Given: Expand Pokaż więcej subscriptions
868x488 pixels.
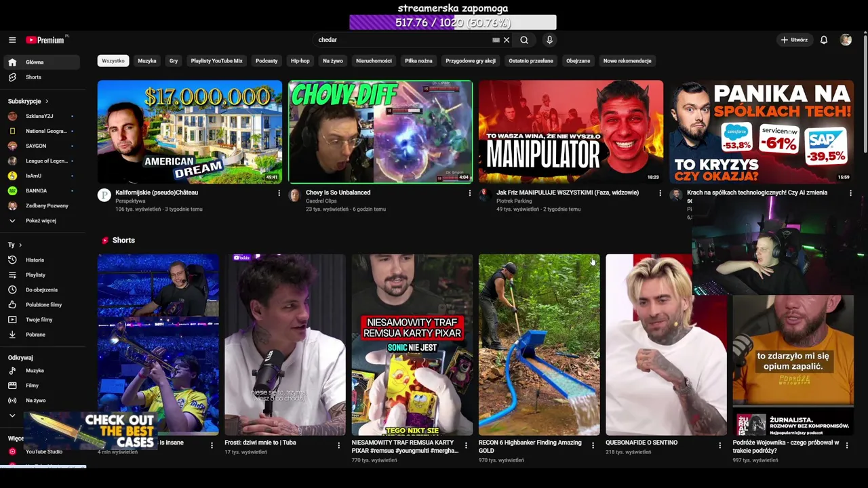Looking at the screenshot, I should pyautogui.click(x=41, y=220).
